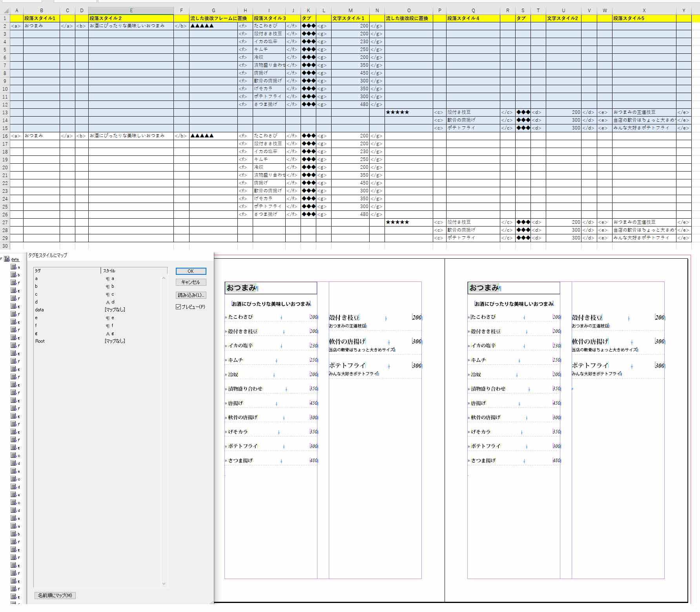Image resolution: width=700 pixels, height=612 pixels.
Task: Click character style icon in tag g row
Action: [108, 334]
